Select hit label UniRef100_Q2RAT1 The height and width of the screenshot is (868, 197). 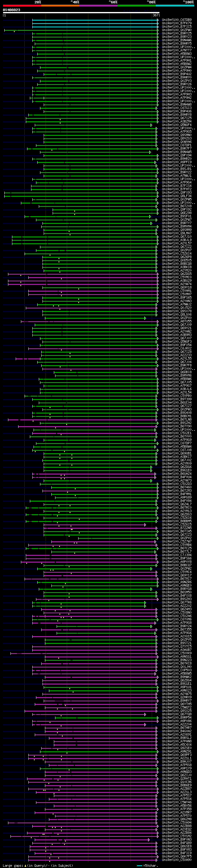click(x=177, y=779)
